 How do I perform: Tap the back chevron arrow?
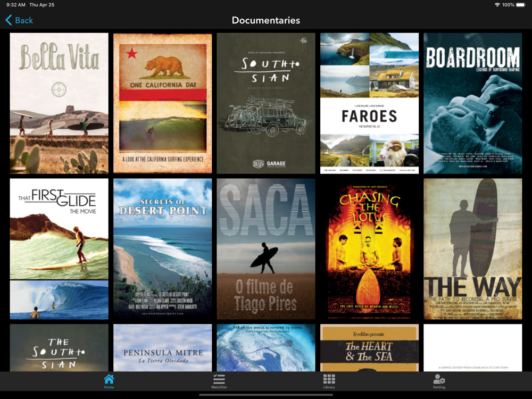coord(9,20)
